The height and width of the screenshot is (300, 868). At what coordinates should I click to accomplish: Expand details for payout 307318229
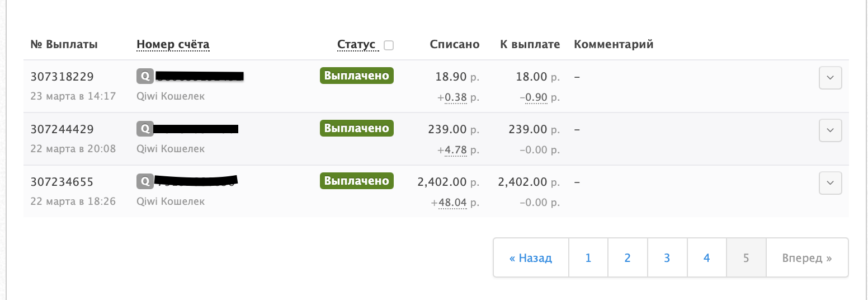(830, 78)
